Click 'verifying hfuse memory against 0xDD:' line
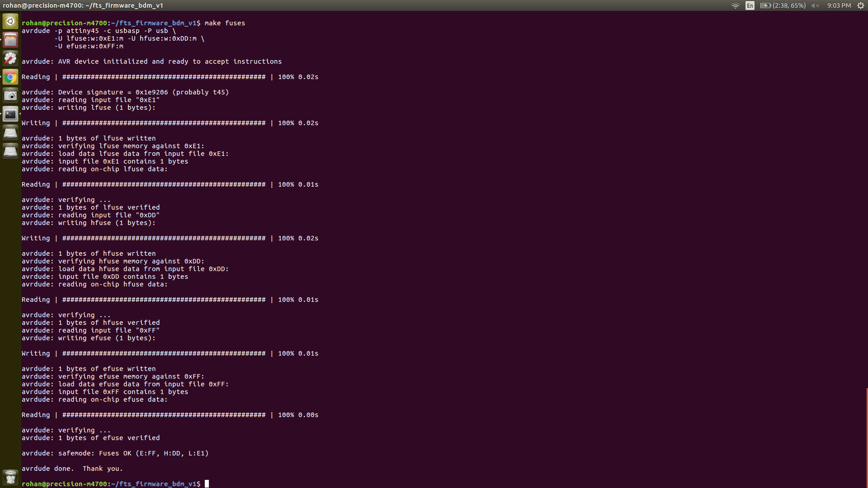 113,261
